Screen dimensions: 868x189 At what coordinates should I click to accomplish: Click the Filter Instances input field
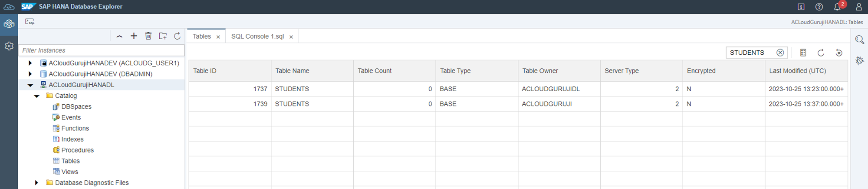[102, 50]
